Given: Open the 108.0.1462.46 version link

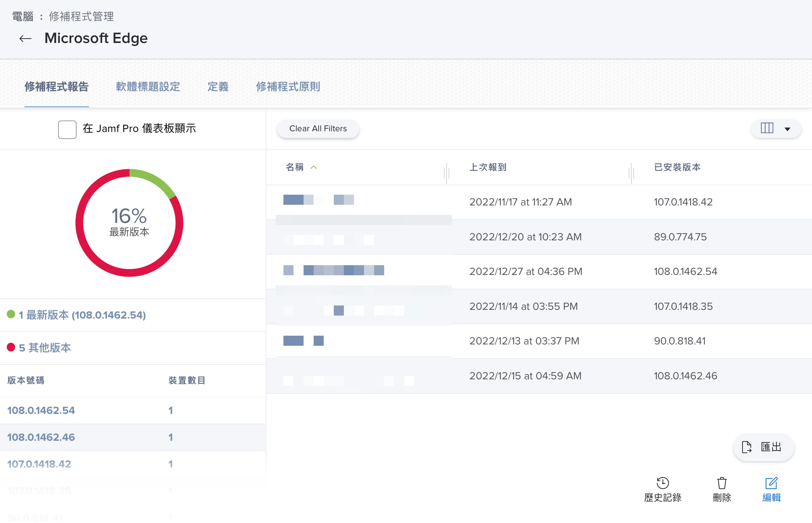Looking at the screenshot, I should 41,437.
